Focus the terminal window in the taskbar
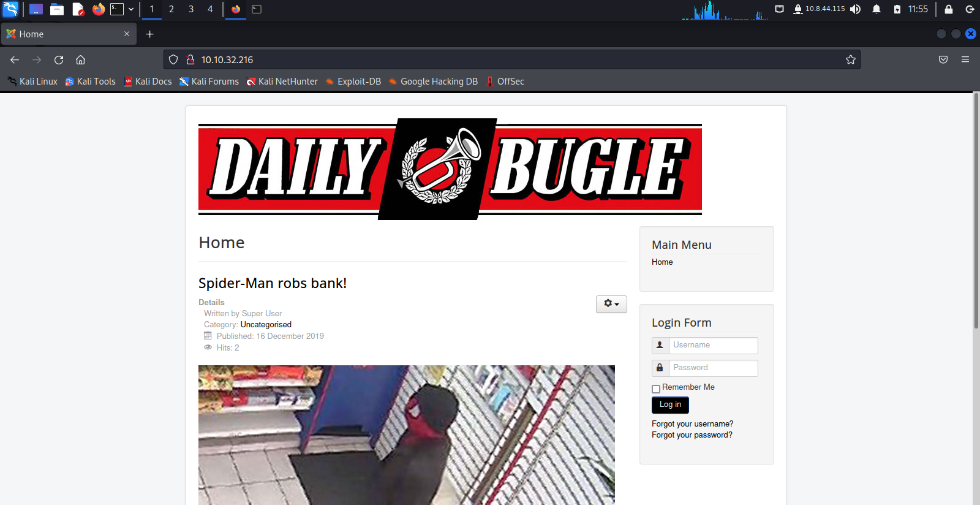Viewport: 980px width, 505px height. pyautogui.click(x=257, y=9)
